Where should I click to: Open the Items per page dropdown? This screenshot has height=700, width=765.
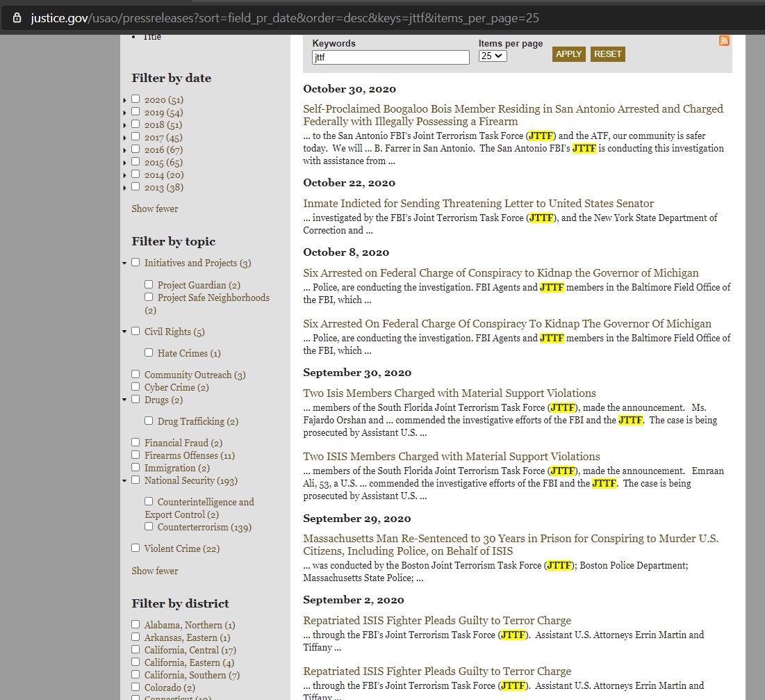point(492,56)
